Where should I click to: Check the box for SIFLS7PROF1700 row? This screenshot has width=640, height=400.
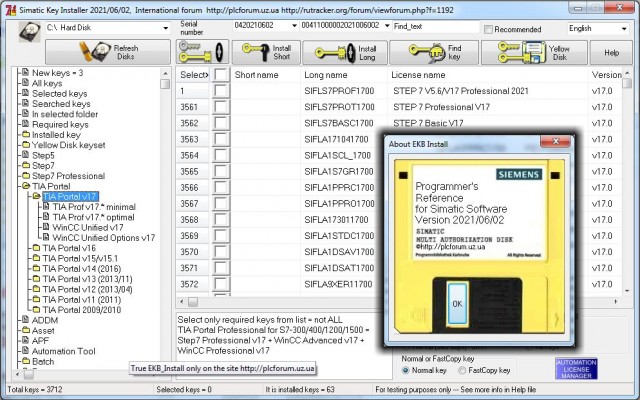221,91
